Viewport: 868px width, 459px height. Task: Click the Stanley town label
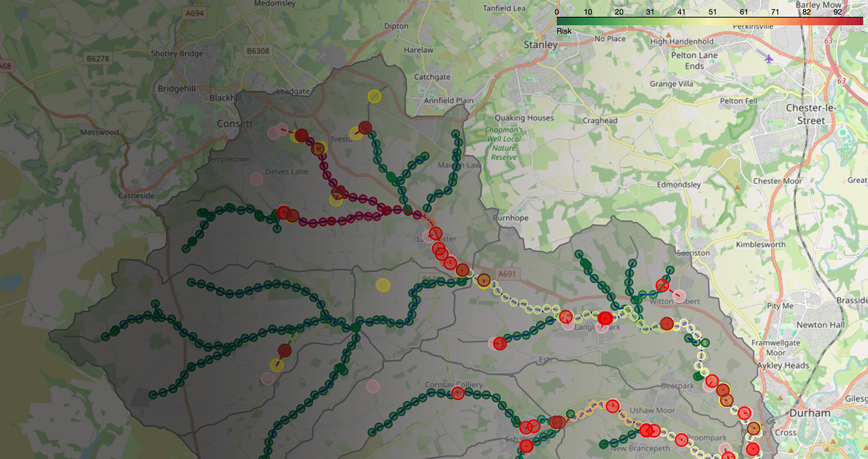point(540,44)
